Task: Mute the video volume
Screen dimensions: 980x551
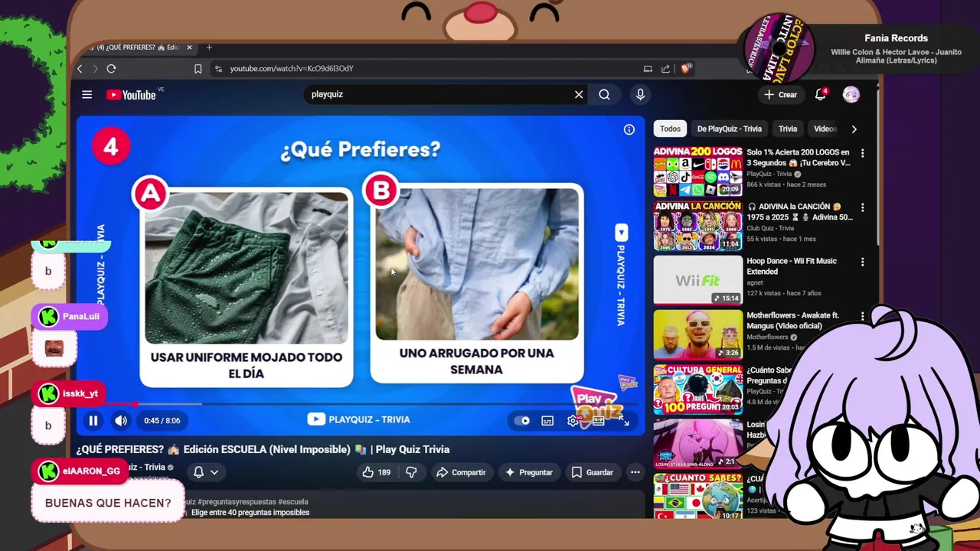Action: point(121,420)
